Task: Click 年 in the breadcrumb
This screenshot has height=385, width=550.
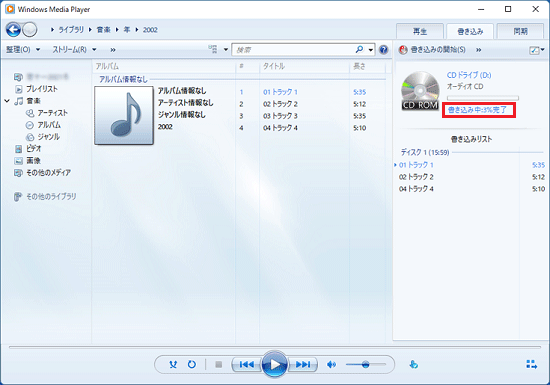Action: point(127,30)
